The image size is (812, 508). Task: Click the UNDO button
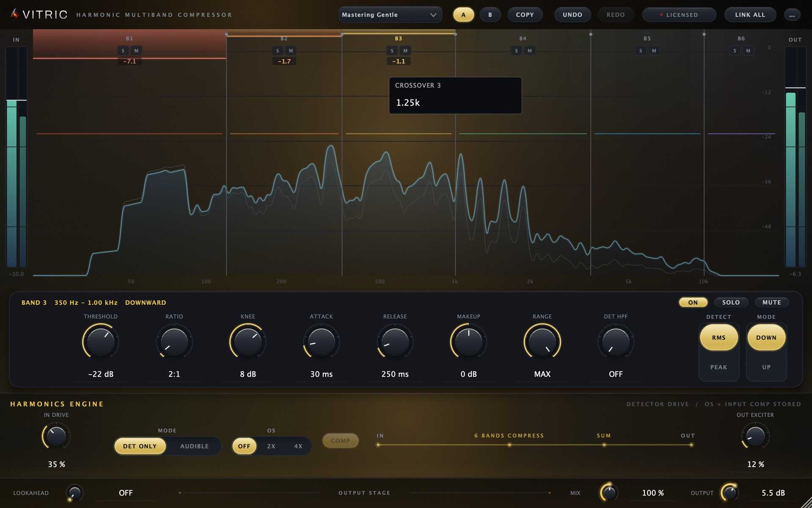[x=572, y=15]
